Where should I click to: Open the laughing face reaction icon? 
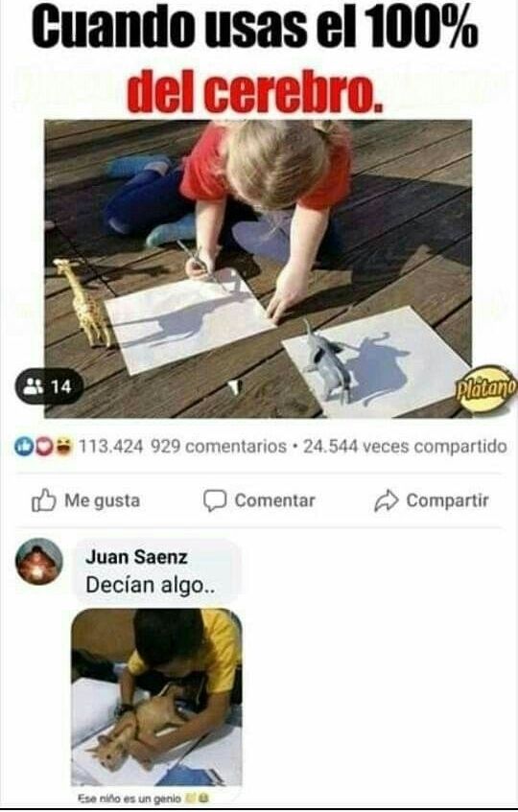click(62, 447)
